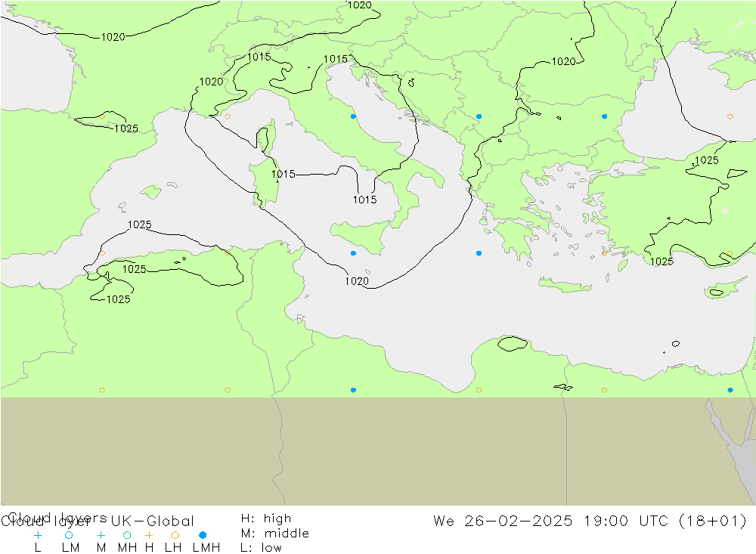Click the 'L: low' legend text
This screenshot has height=554, width=756.
coord(261,548)
